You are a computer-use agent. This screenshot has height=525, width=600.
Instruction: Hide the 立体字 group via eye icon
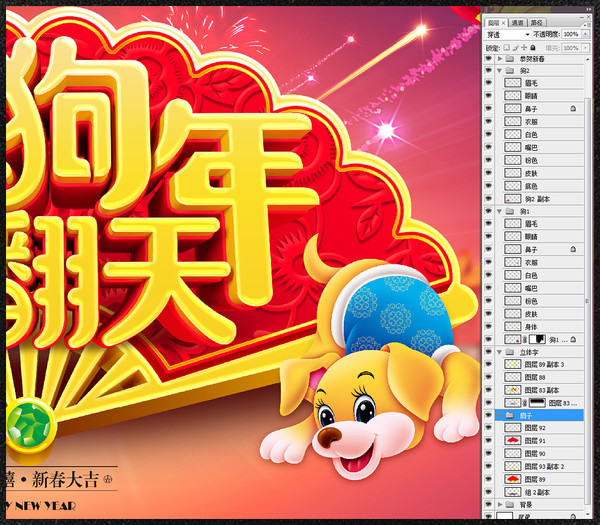pyautogui.click(x=488, y=352)
